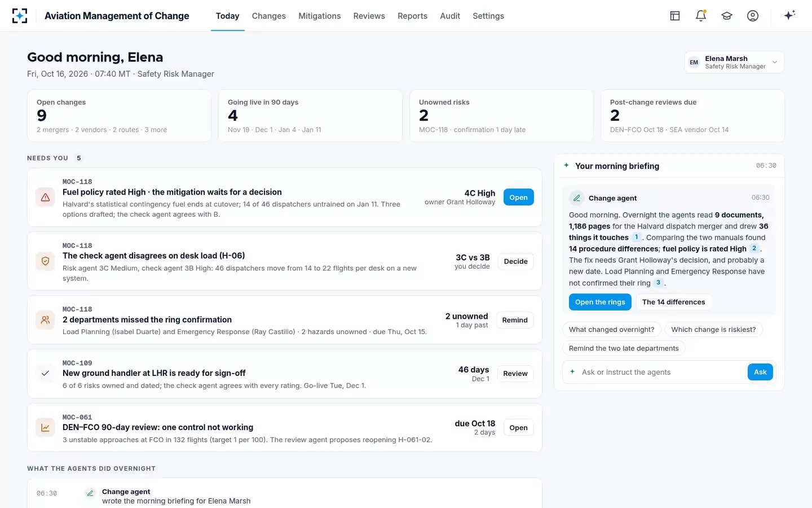
Task: Focus the Ask or instruct the agents field
Action: (x=661, y=372)
